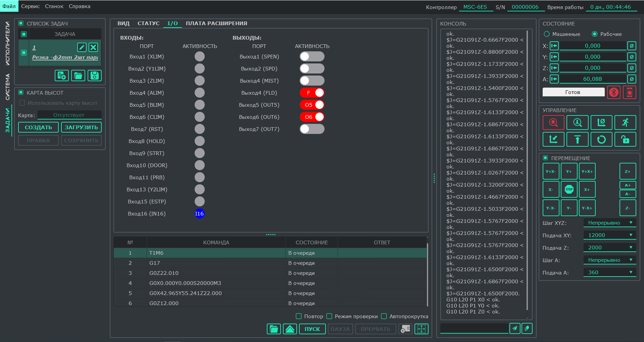Click the red phone touch control icon
644x342 pixels.
(x=630, y=92)
